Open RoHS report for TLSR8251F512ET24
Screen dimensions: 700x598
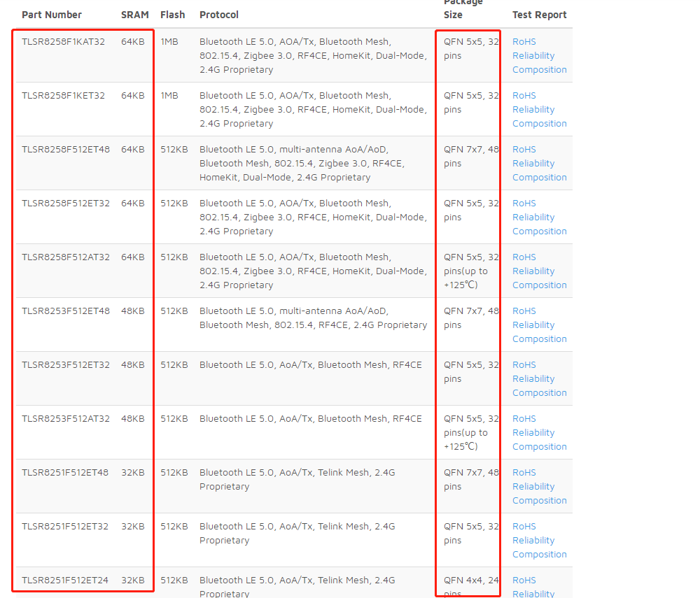(x=524, y=581)
